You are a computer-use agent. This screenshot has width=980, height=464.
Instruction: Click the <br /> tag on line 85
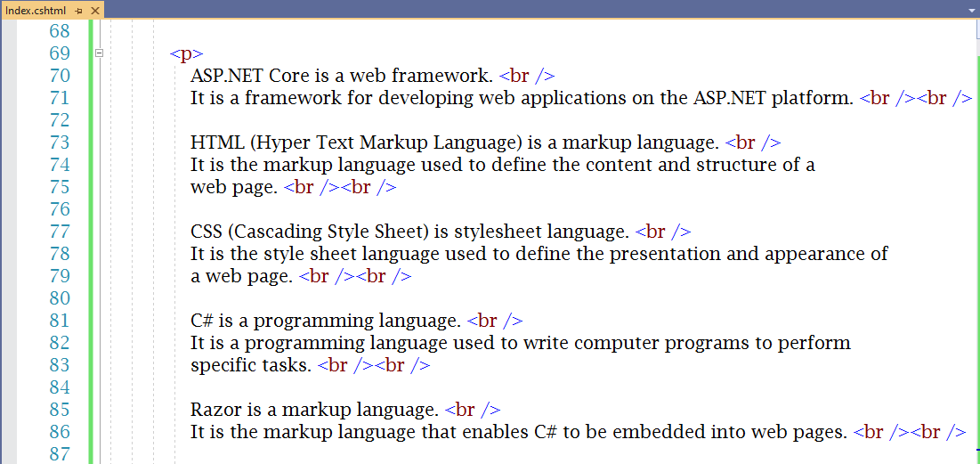[x=473, y=410]
